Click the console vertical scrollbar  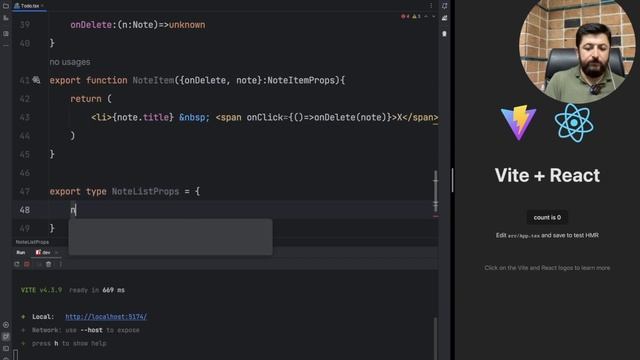(x=436, y=338)
